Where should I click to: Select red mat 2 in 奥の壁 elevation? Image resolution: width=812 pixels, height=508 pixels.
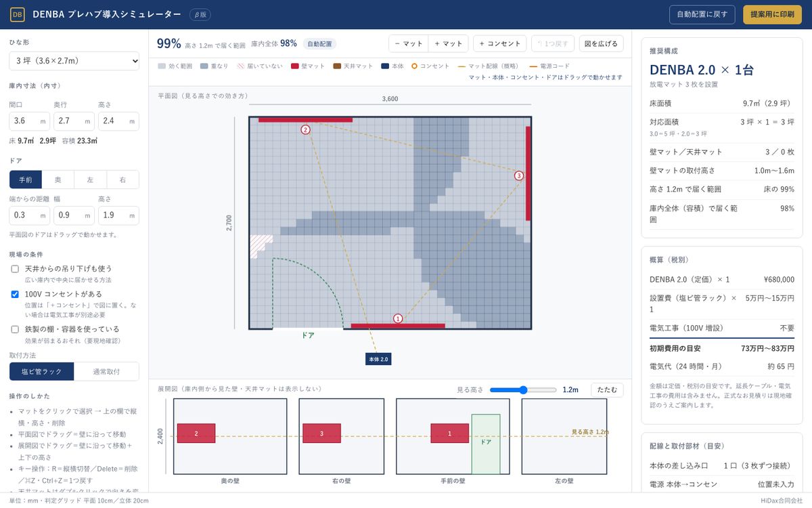point(196,433)
